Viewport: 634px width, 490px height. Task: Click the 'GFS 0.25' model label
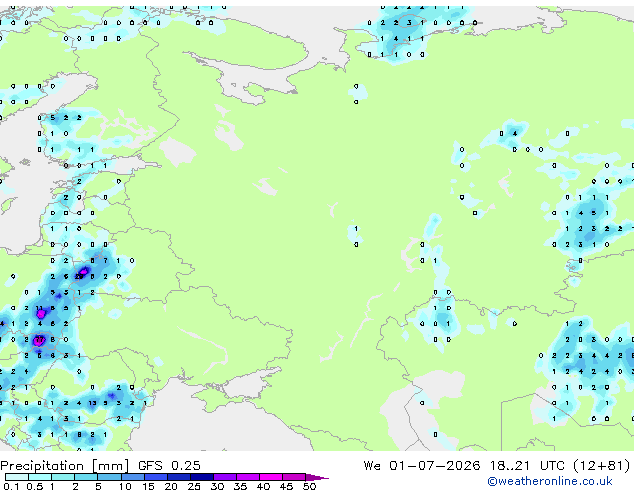[x=169, y=466]
